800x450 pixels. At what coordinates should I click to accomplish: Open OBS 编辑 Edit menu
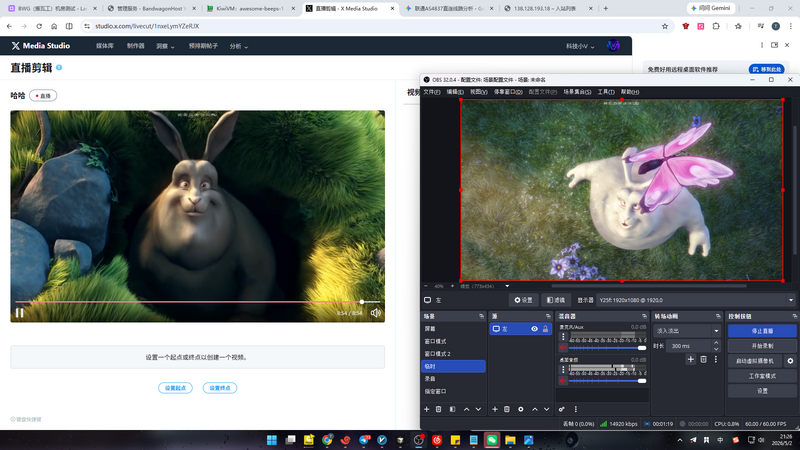click(x=455, y=92)
